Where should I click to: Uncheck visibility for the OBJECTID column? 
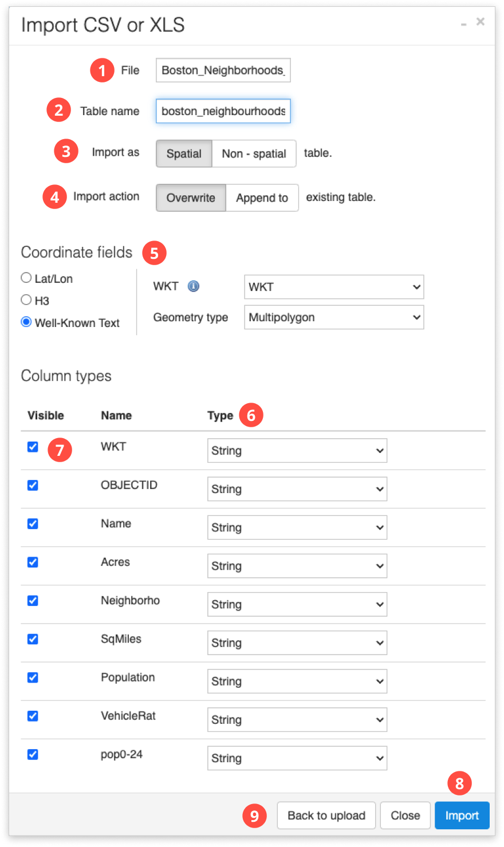(33, 485)
